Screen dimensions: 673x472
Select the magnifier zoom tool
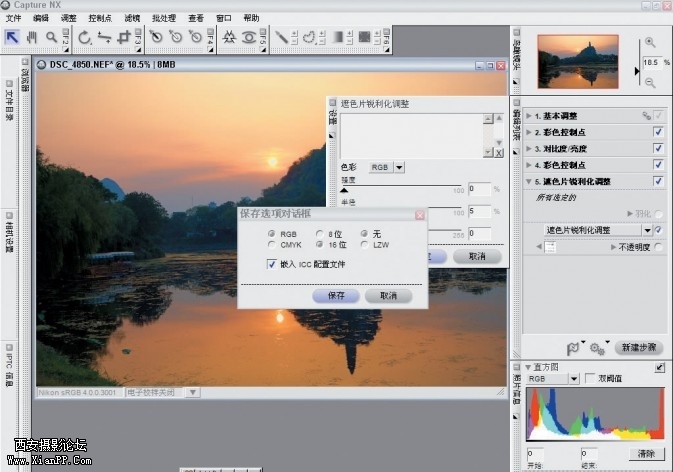click(51, 37)
